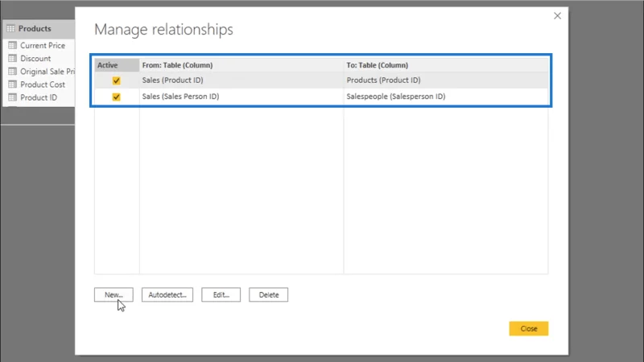Select the Discount field

pyautogui.click(x=35, y=59)
